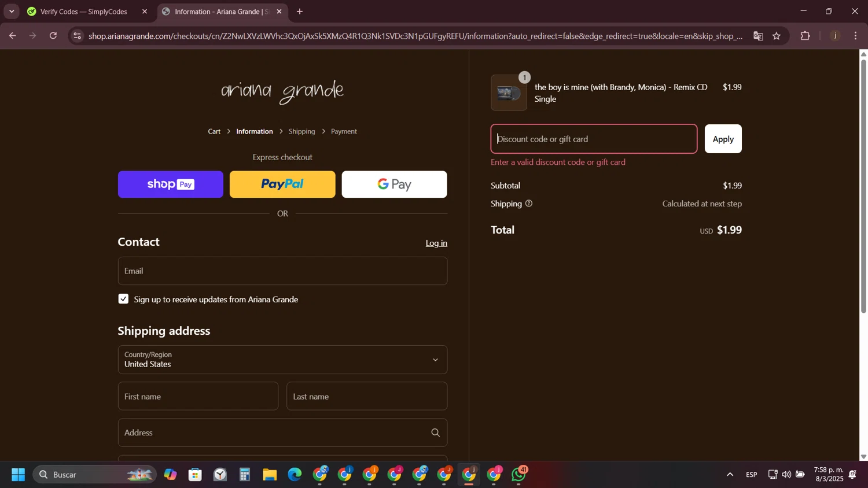The width and height of the screenshot is (868, 488).
Task: Click the Shipping breadcrumb step
Action: click(301, 131)
